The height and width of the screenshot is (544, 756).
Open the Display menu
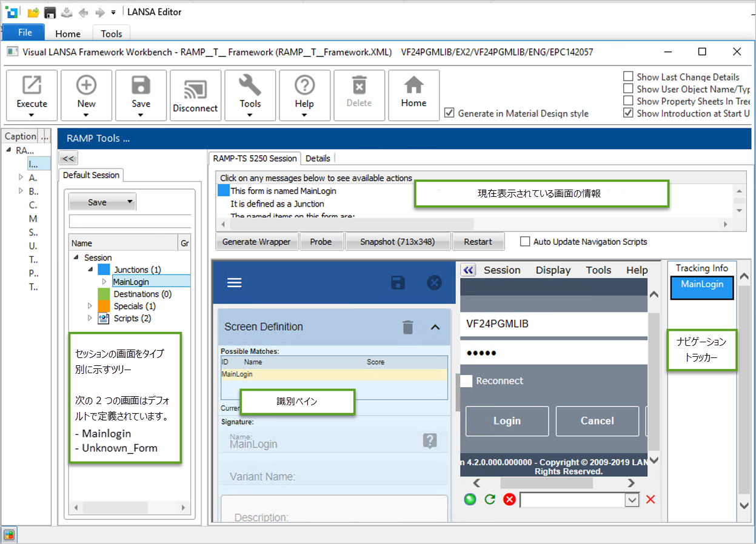pyautogui.click(x=553, y=270)
